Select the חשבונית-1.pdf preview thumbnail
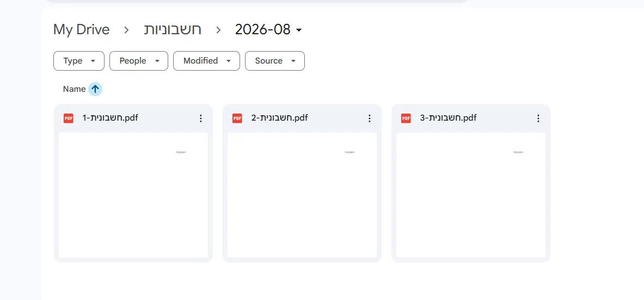Viewport: 644px width, 300px height. coord(133,195)
